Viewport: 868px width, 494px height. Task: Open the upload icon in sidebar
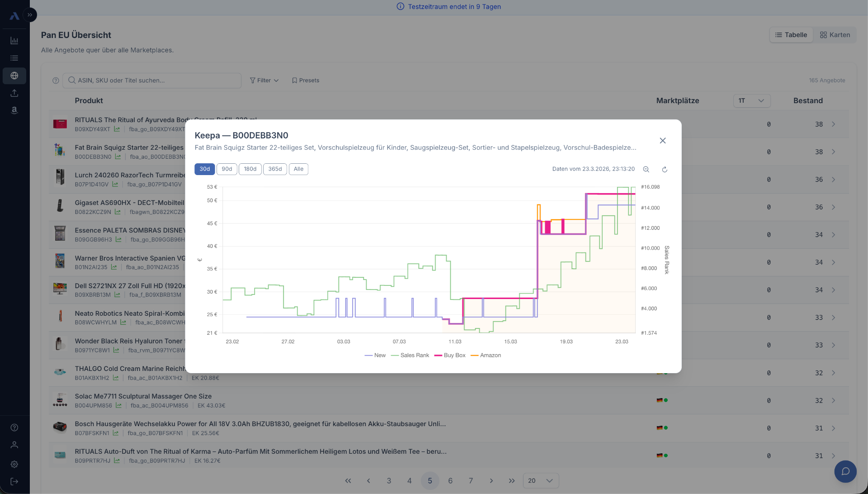[x=14, y=93]
